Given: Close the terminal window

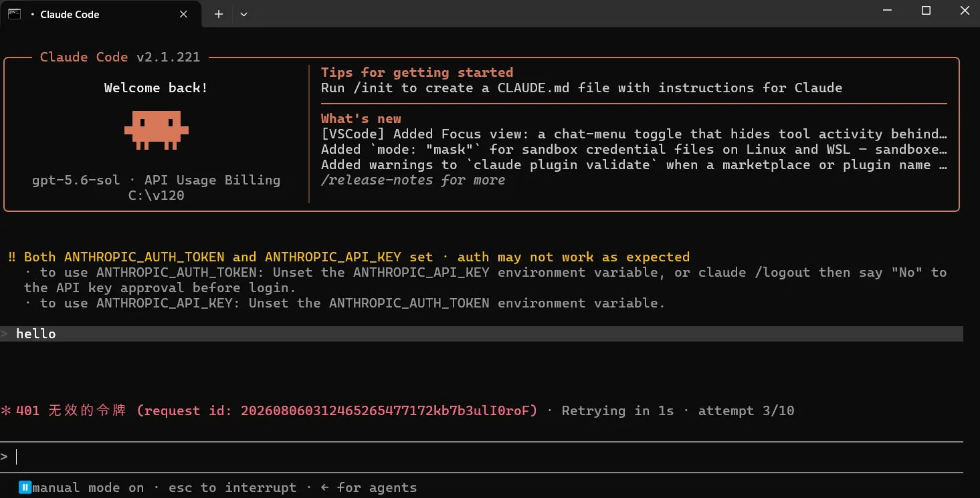Looking at the screenshot, I should (963, 11).
